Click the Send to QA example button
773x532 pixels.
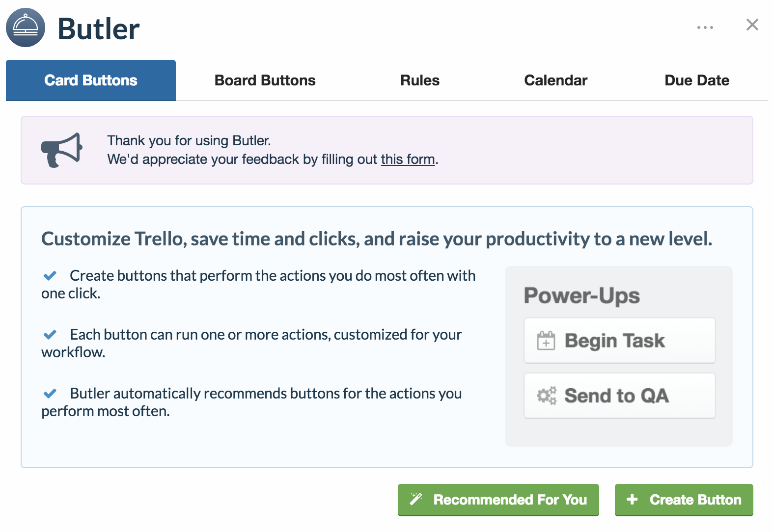pos(619,396)
